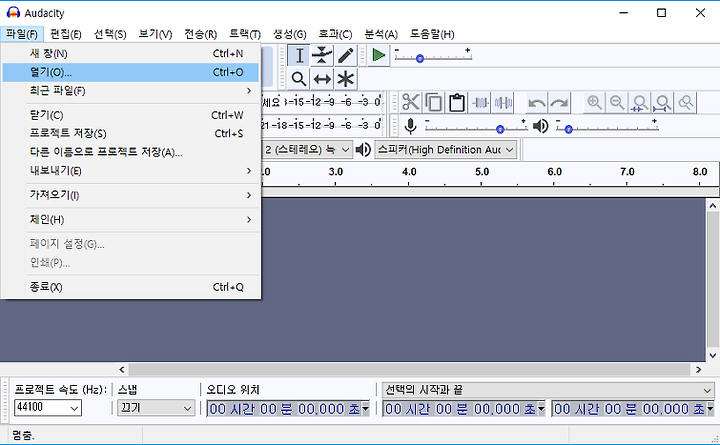Click the Trim audio icon
Viewport: 720px width, 445px height.
pyautogui.click(x=480, y=102)
